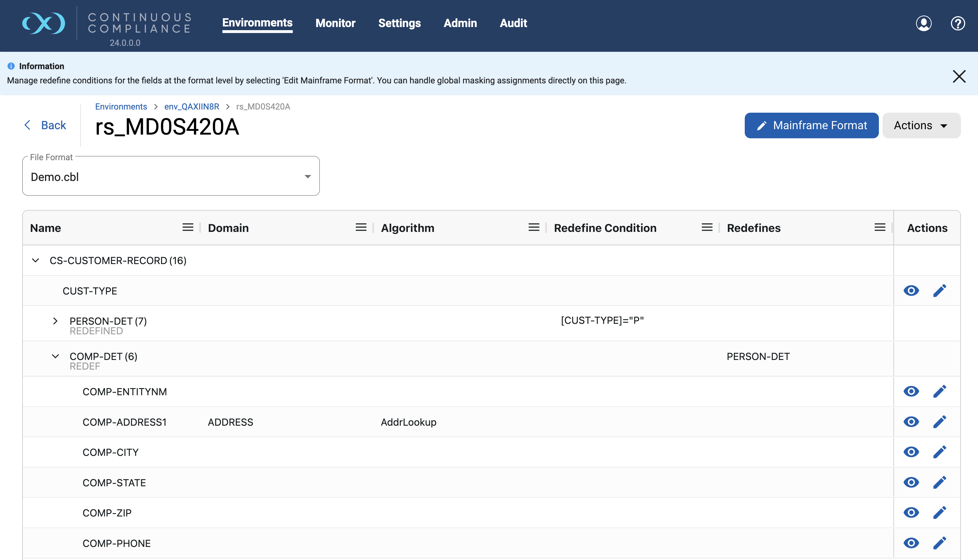Open the File Format Demo.cbl dropdown
Screen dimensions: 978x560
click(171, 176)
